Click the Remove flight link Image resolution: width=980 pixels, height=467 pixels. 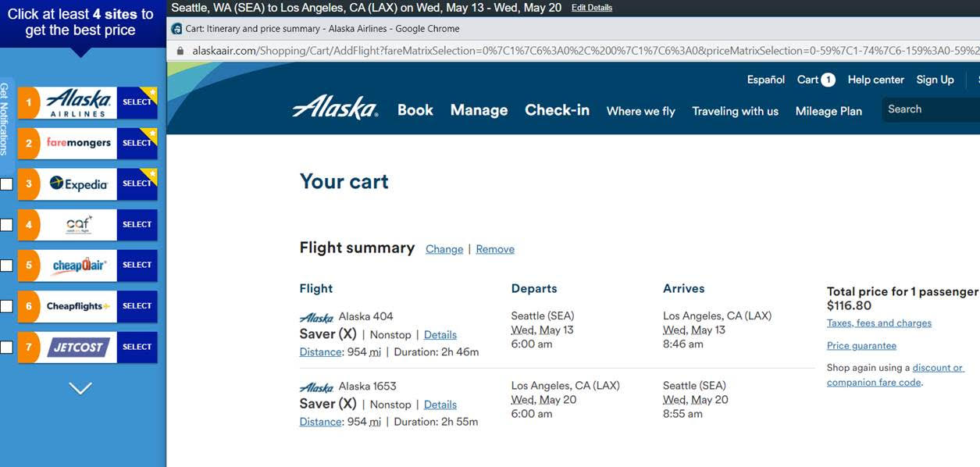[495, 249]
